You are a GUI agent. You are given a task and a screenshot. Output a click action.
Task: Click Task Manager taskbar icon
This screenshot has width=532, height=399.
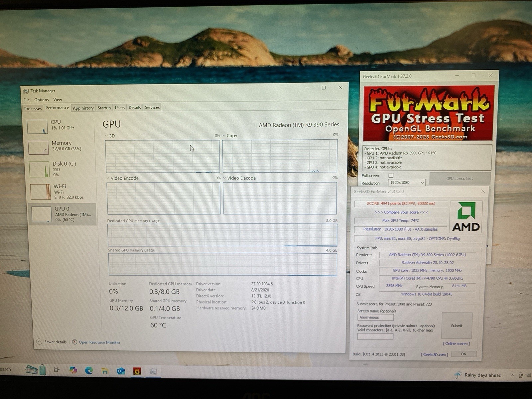153,371
